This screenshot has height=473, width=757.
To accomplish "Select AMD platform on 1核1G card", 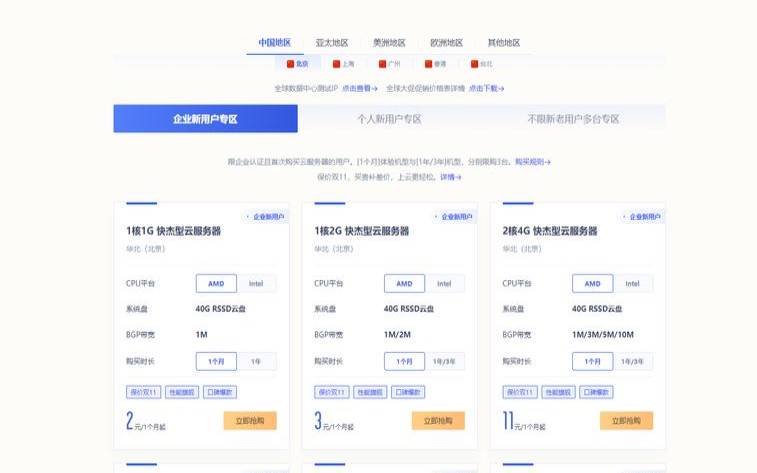I will click(216, 283).
